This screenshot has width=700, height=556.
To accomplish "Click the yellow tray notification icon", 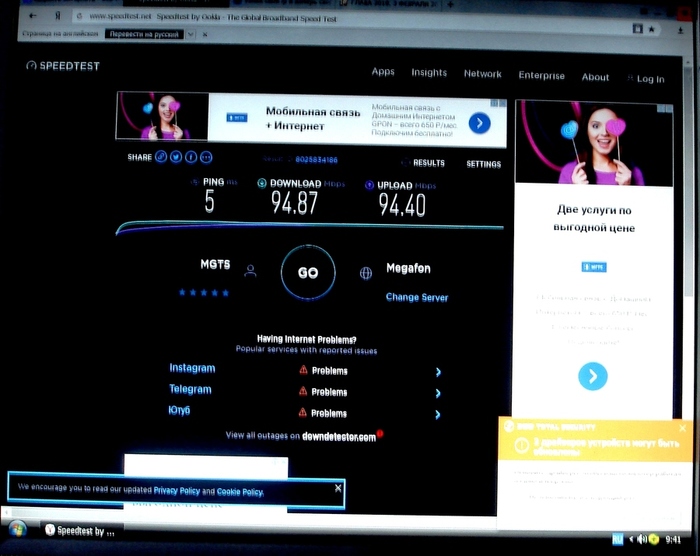I will pyautogui.click(x=654, y=539).
